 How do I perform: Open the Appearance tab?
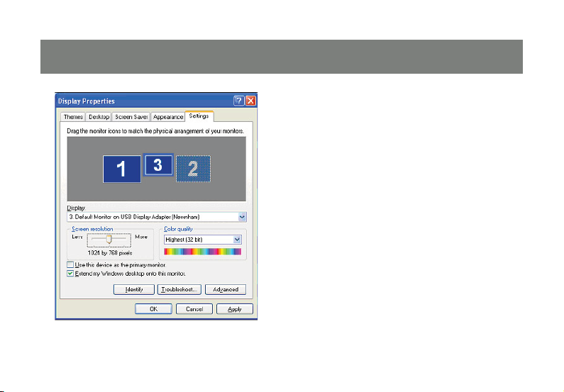point(168,117)
